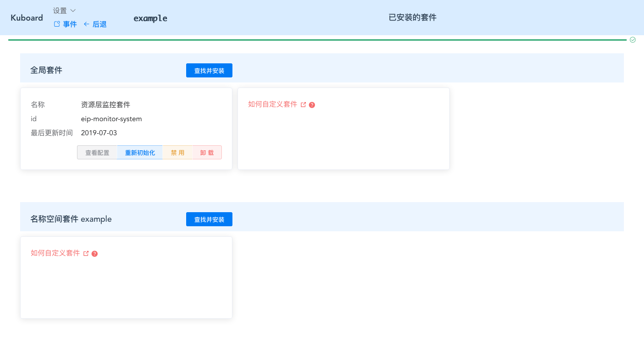Open the 事件 events link
The width and height of the screenshot is (644, 362).
pos(69,24)
